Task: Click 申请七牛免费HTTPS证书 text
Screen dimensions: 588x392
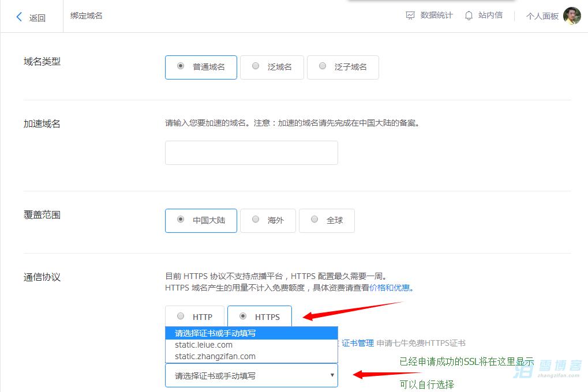Action: pos(421,343)
